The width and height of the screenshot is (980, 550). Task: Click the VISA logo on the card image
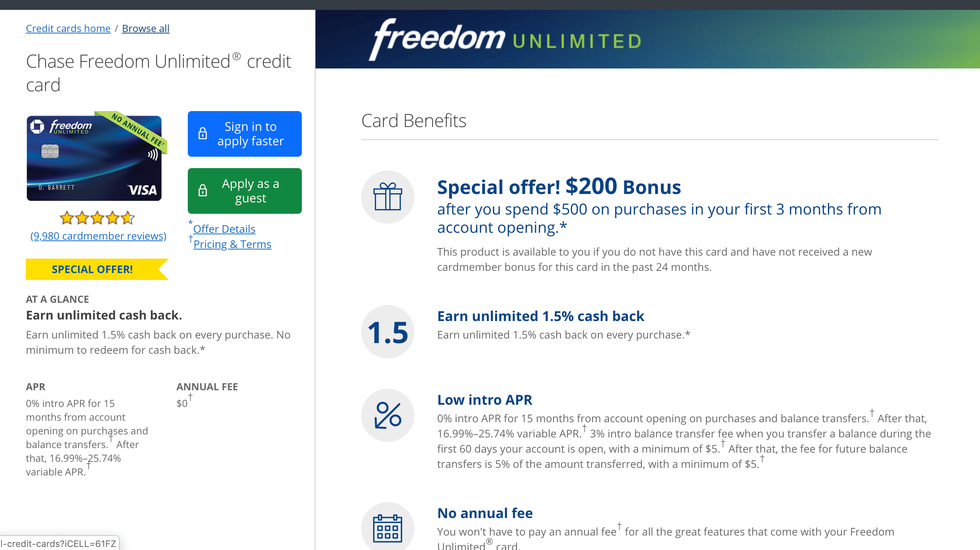142,190
